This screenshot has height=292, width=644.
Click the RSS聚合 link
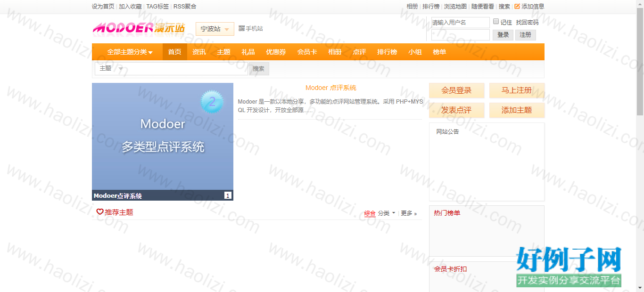[x=185, y=7]
